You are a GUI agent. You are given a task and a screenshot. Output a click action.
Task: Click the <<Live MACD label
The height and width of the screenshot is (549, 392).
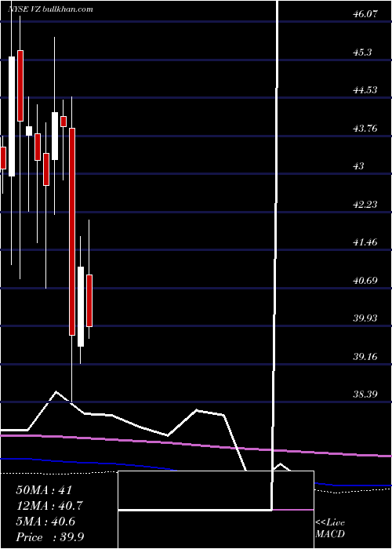(330, 529)
